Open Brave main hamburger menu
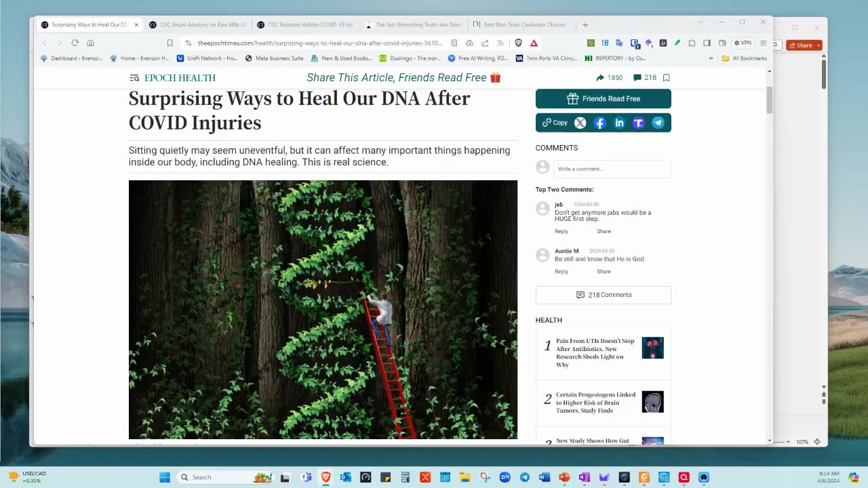 tap(764, 43)
